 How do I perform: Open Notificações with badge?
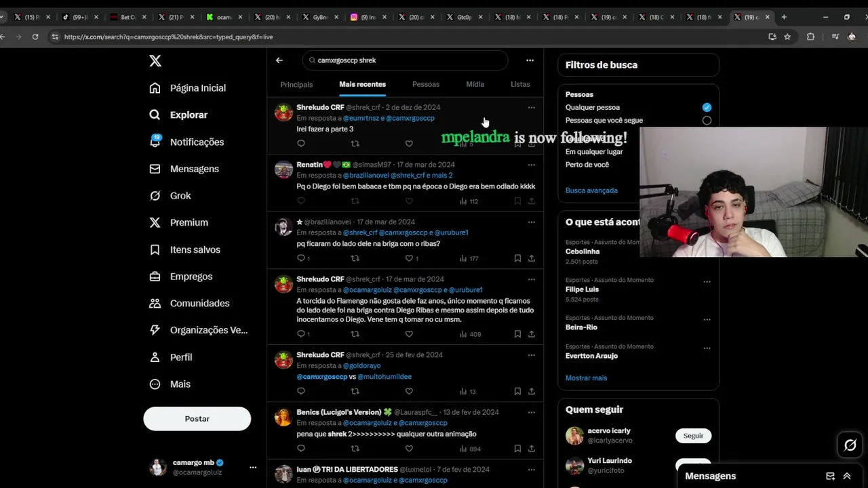point(187,142)
